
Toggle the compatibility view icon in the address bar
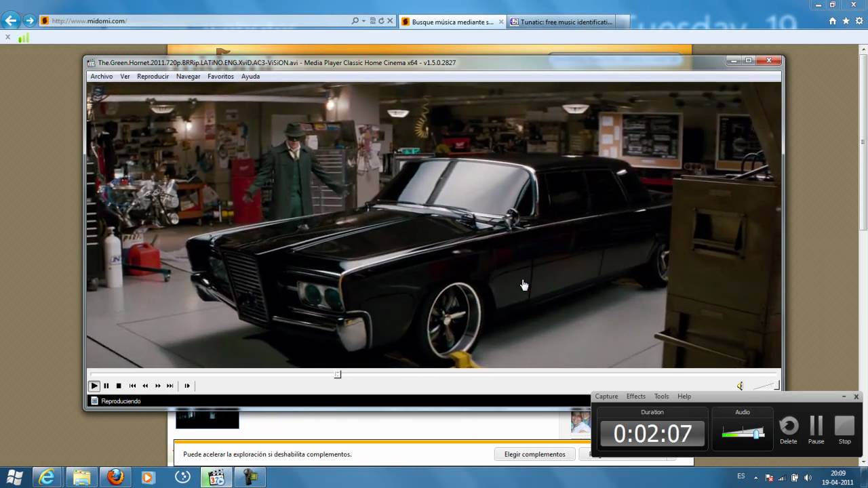pyautogui.click(x=373, y=21)
